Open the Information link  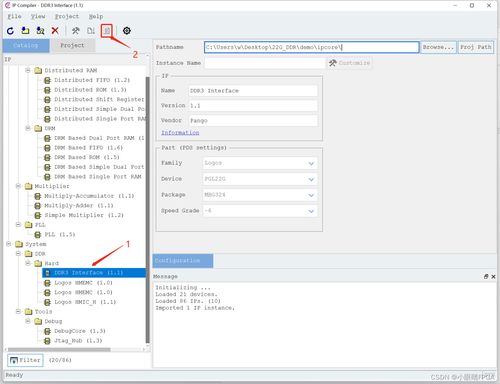(180, 133)
